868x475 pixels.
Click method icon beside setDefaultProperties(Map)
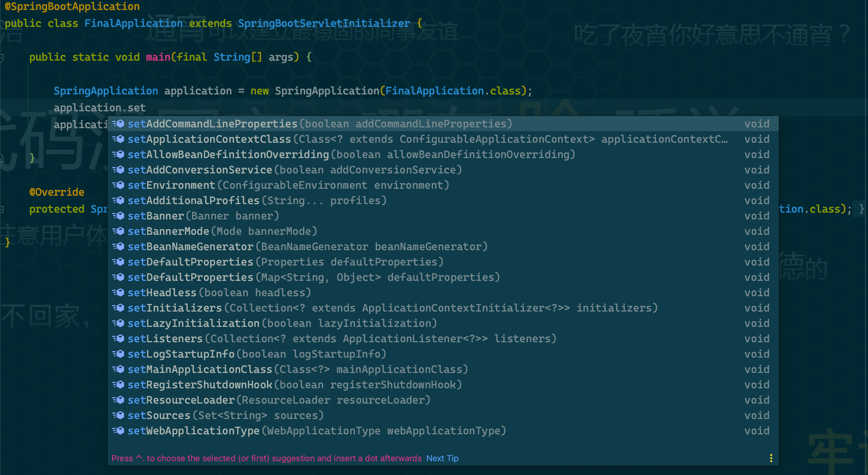click(118, 277)
